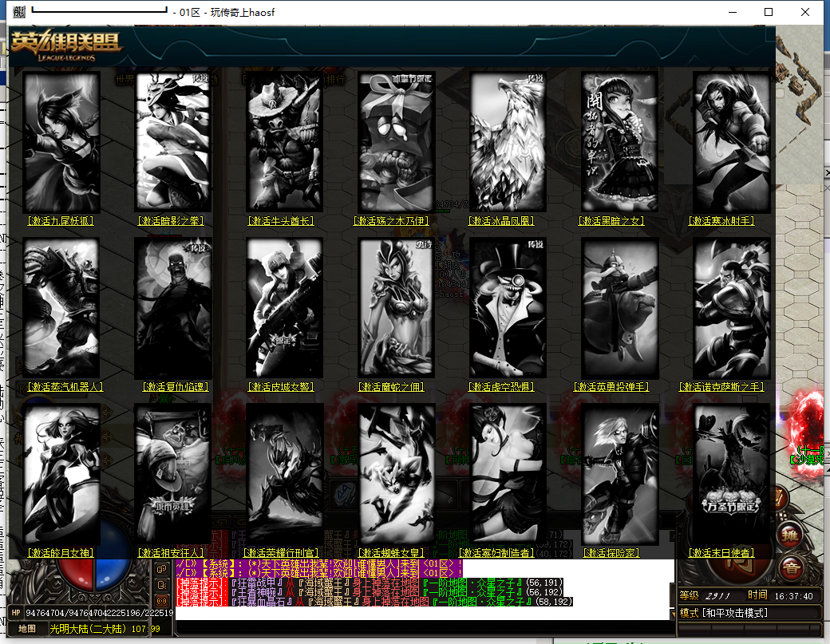
Task: Click the 激活英勇投弹手 link
Action: click(x=612, y=386)
